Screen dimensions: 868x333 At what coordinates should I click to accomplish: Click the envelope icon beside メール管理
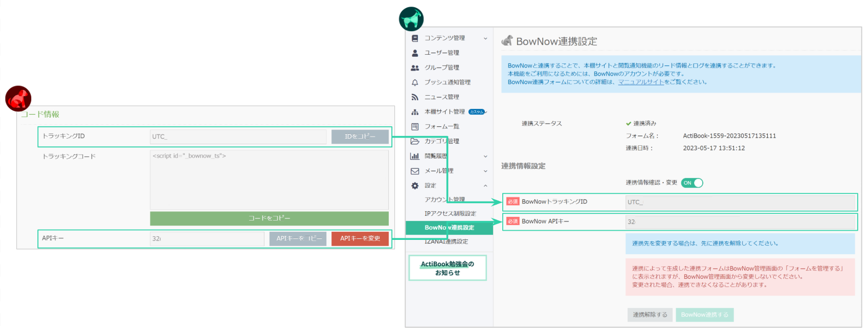tap(415, 171)
